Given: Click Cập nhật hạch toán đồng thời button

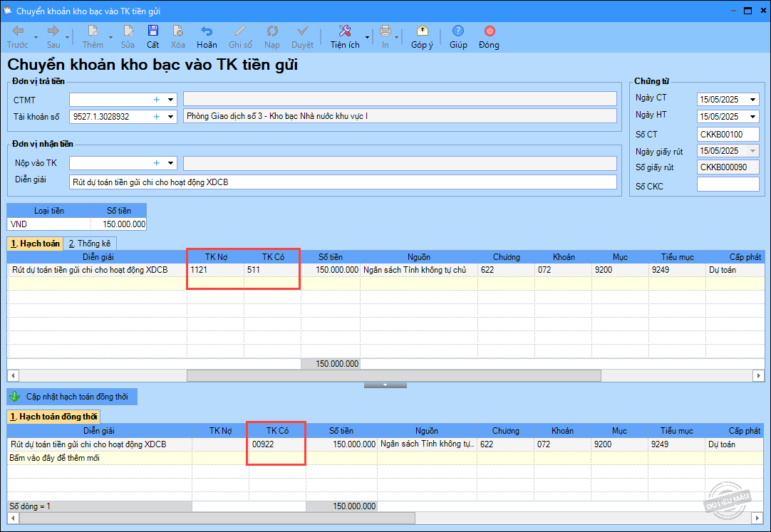Looking at the screenshot, I should 72,397.
